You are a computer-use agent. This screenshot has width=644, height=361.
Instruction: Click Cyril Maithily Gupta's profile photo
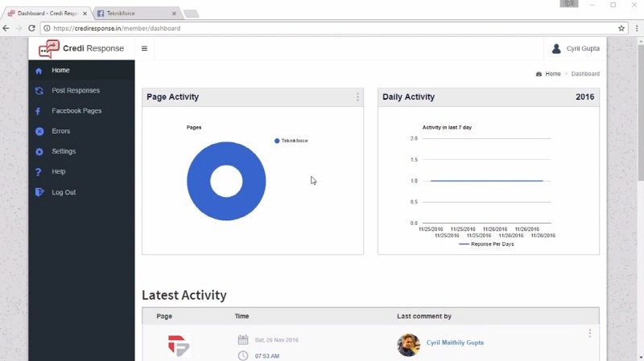pos(408,345)
